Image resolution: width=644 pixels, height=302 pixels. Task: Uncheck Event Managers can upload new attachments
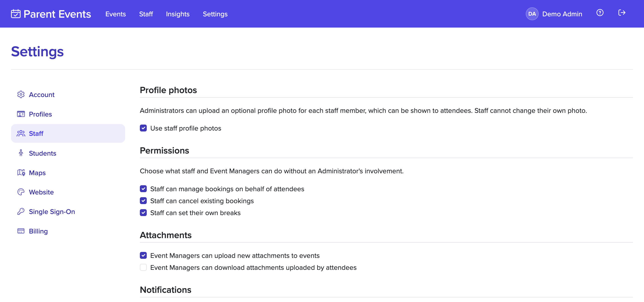tap(143, 256)
